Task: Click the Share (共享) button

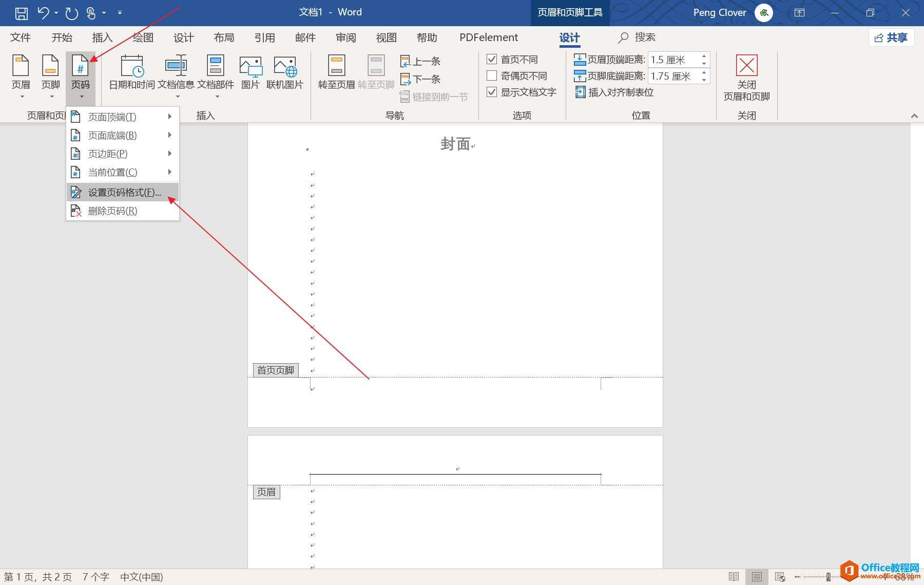Action: click(x=891, y=37)
